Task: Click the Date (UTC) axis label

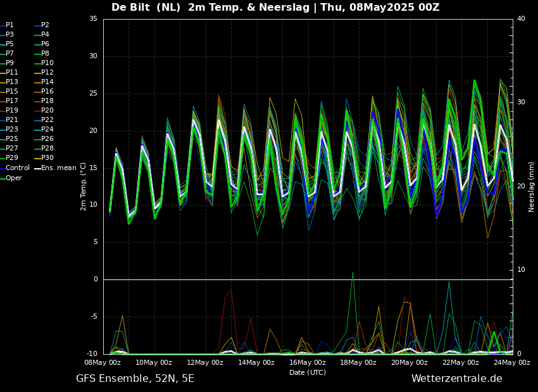Action: [x=308, y=373]
